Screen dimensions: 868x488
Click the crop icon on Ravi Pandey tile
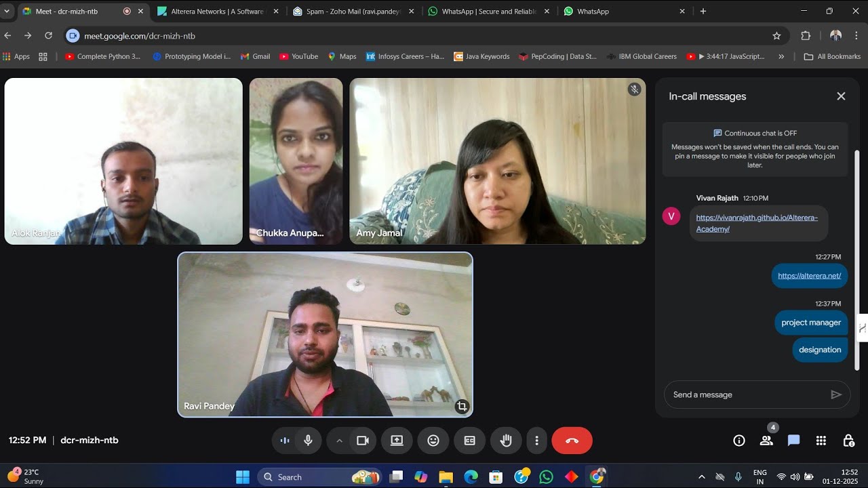tap(462, 406)
